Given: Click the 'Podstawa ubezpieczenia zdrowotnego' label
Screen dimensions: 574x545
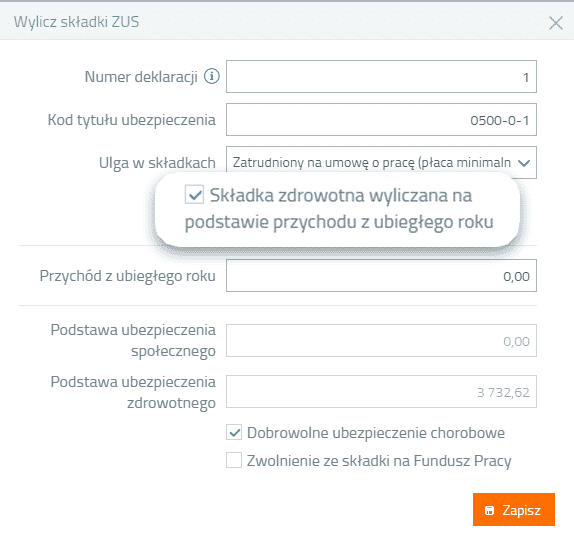Looking at the screenshot, I should pos(133,392).
